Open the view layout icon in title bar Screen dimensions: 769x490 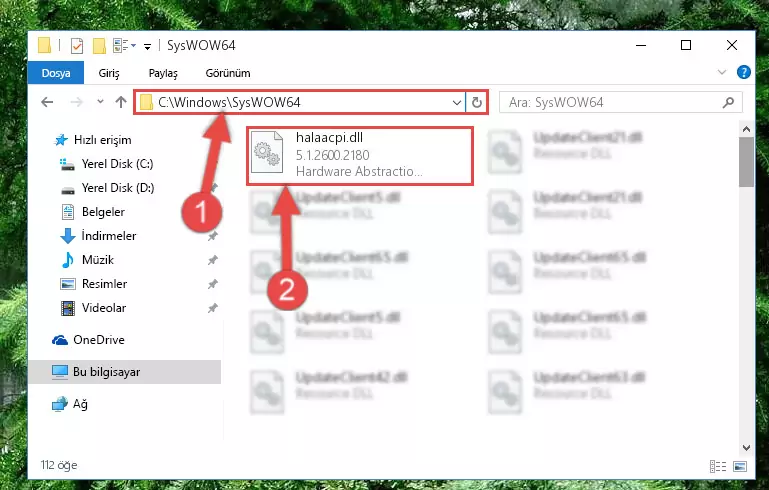tap(121, 46)
